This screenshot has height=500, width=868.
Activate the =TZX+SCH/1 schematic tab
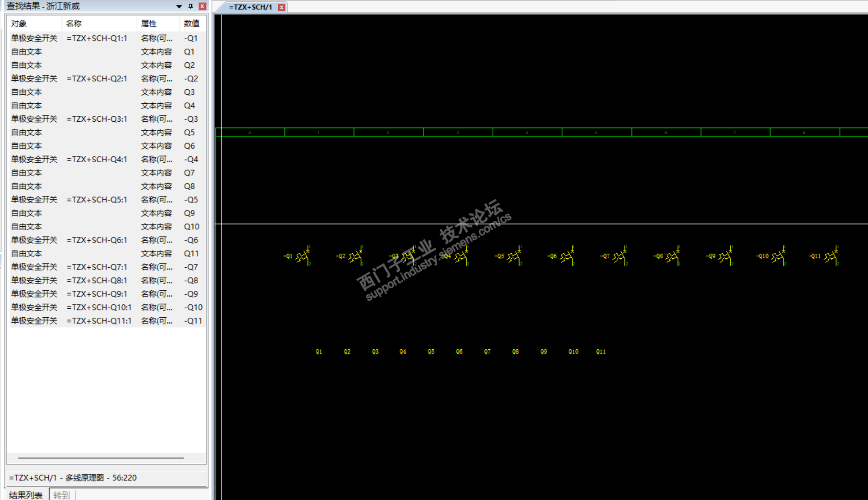click(x=250, y=7)
